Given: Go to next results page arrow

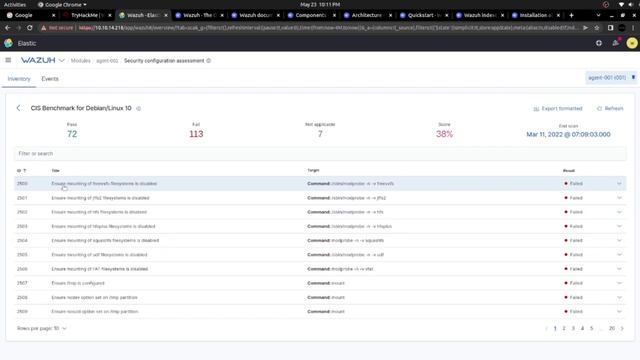Looking at the screenshot, I should click(x=622, y=328).
